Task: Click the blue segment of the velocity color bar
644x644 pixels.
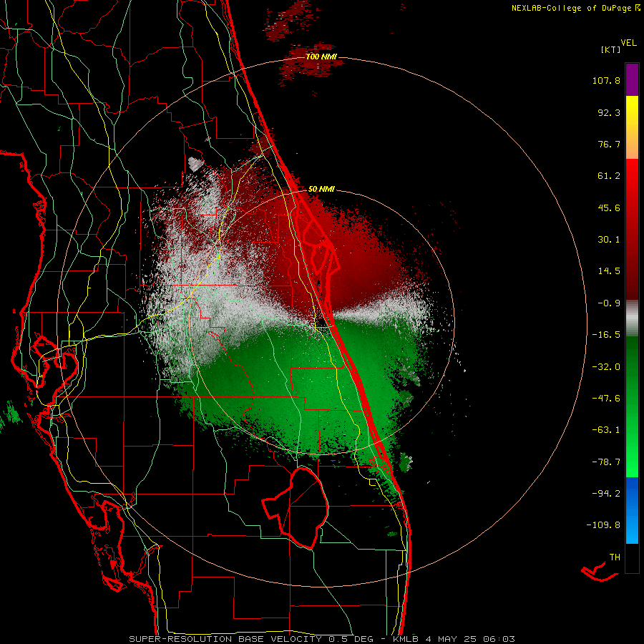Action: pos(632,510)
